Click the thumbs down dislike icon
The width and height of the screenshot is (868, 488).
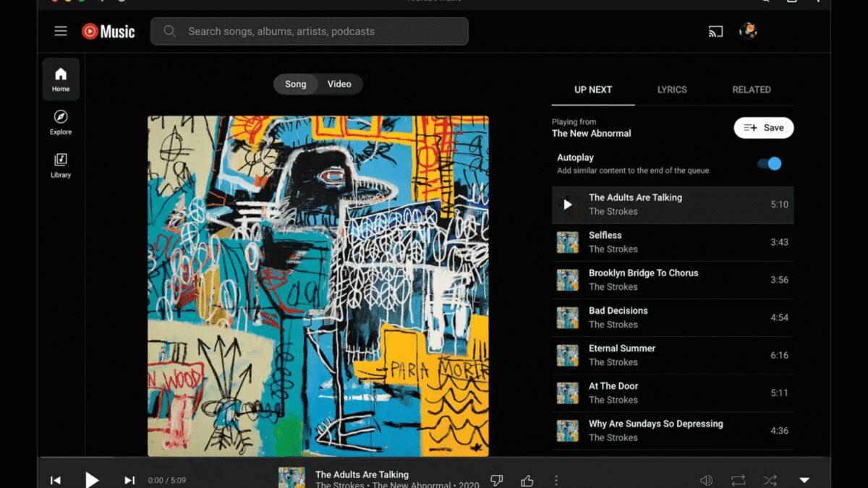pos(496,480)
